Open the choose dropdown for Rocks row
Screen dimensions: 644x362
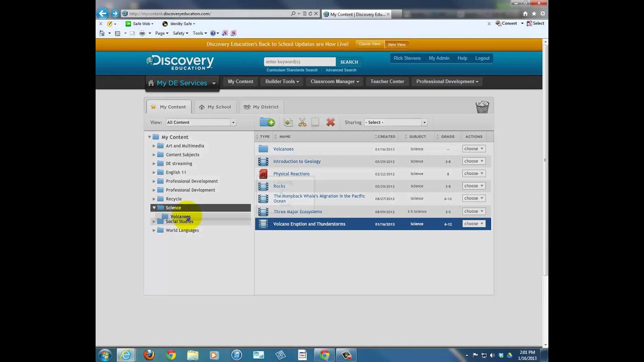pos(473,186)
